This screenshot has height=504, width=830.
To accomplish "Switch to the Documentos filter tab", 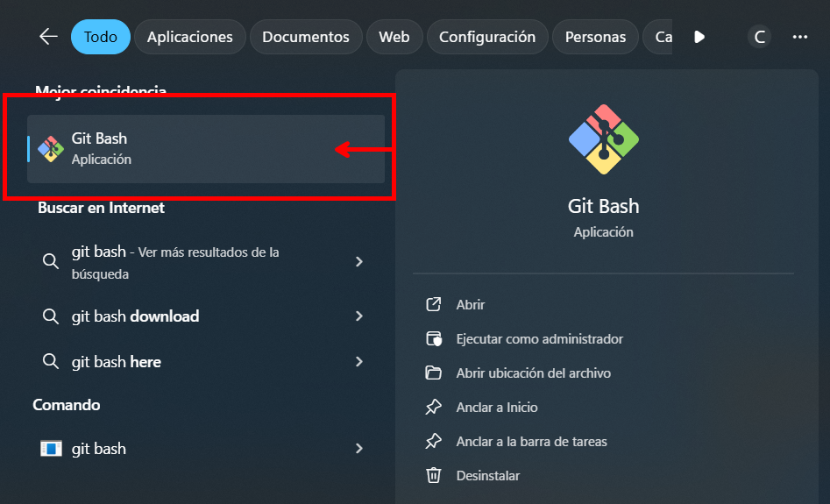I will click(x=306, y=37).
